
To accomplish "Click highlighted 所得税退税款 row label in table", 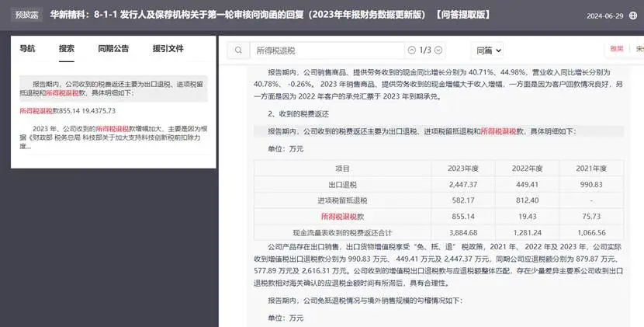I will pyautogui.click(x=342, y=217).
